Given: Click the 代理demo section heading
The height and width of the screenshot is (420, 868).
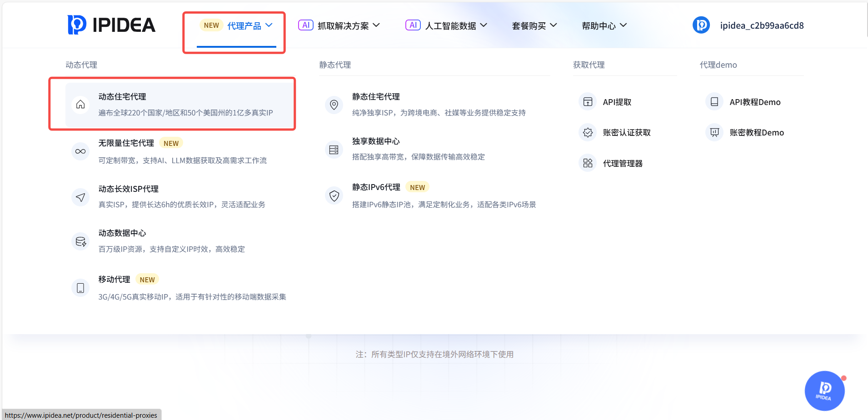Looking at the screenshot, I should 718,65.
